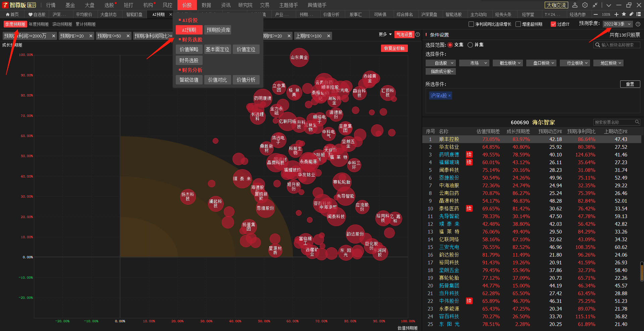The image size is (644, 331).
Task: Expand the 指数成分股 dropdown
Action: point(440,71)
